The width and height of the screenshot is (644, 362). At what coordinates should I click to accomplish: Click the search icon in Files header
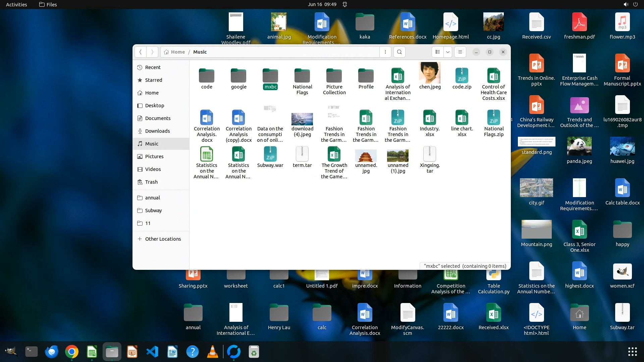pos(399,52)
